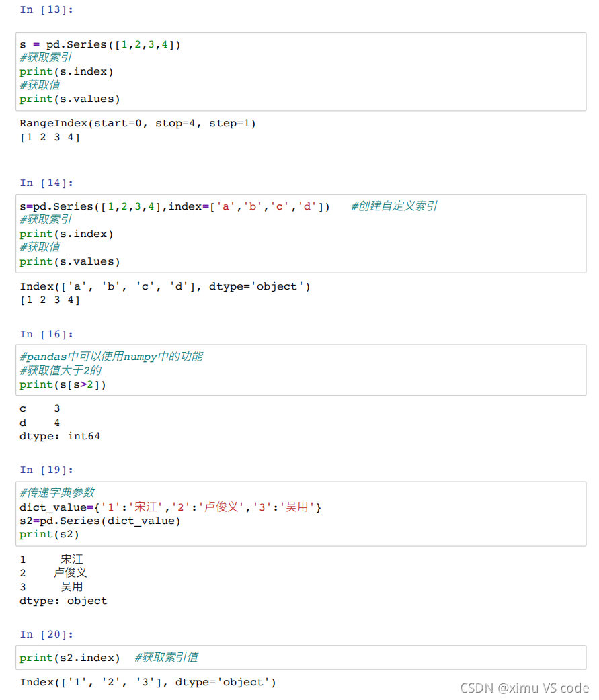Click the Index(['1', '2', '3']) output
Image resolution: width=599 pixels, height=700 pixels.
coord(148,682)
